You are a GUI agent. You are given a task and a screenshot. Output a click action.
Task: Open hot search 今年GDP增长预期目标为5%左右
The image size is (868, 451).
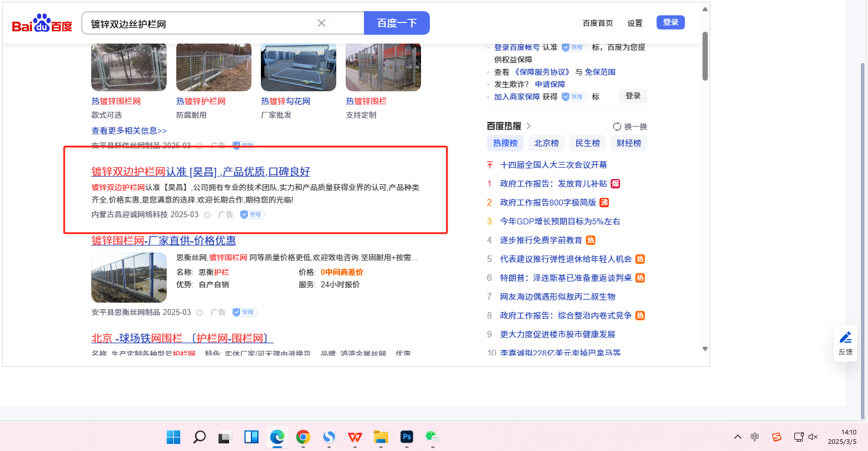point(560,221)
